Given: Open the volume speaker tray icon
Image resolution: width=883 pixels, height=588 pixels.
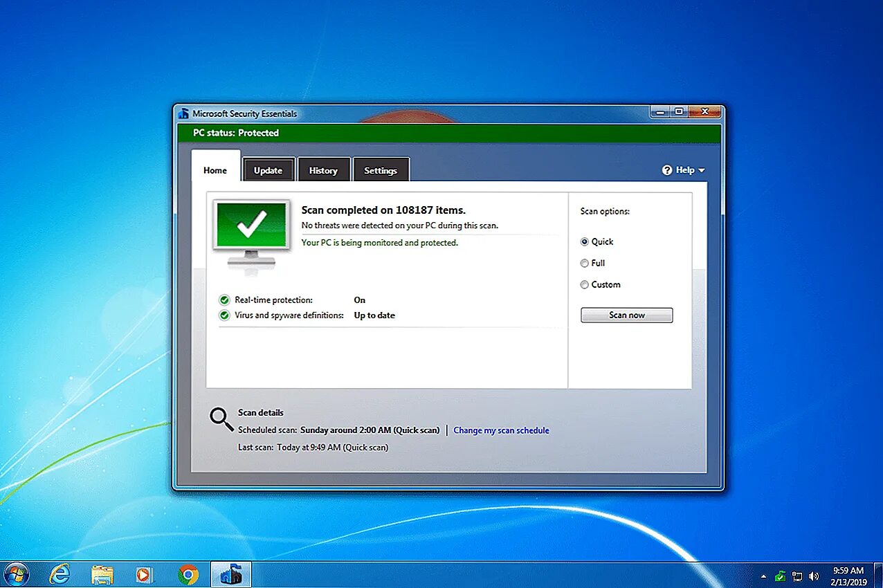Looking at the screenshot, I should [814, 576].
